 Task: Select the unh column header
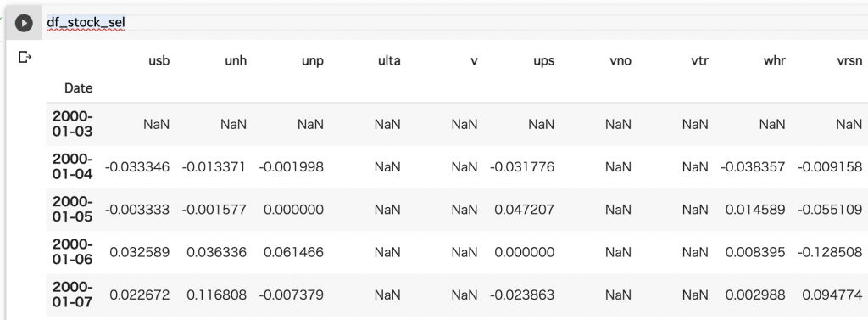pyautogui.click(x=236, y=61)
